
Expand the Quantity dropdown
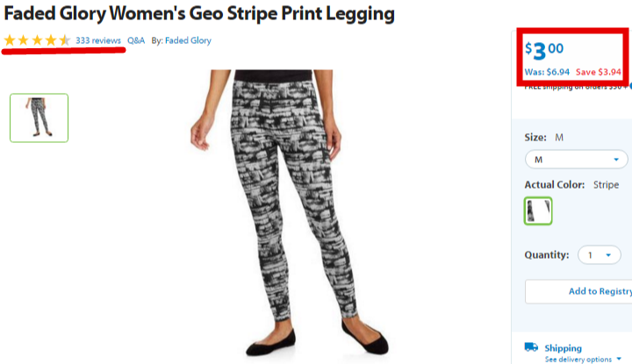pos(599,255)
